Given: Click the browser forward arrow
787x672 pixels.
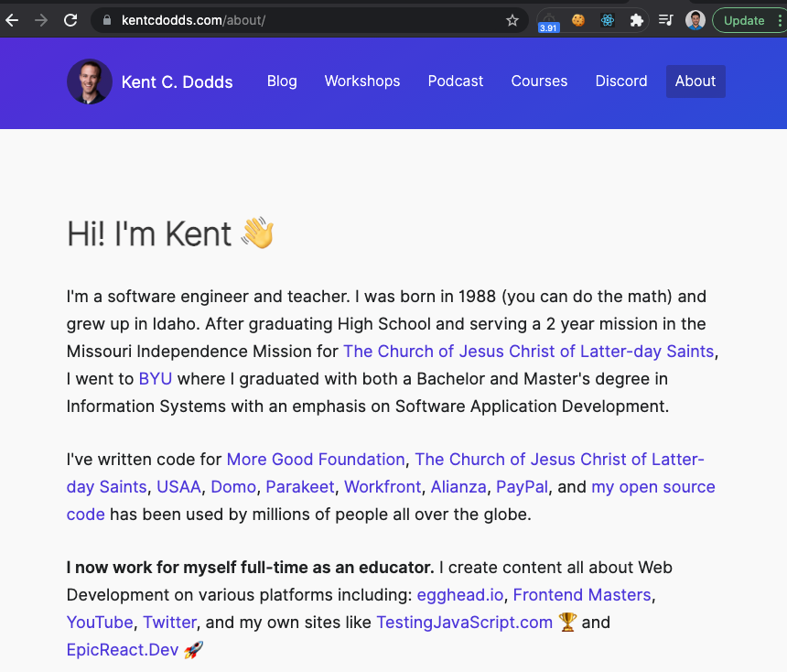Looking at the screenshot, I should click(41, 20).
